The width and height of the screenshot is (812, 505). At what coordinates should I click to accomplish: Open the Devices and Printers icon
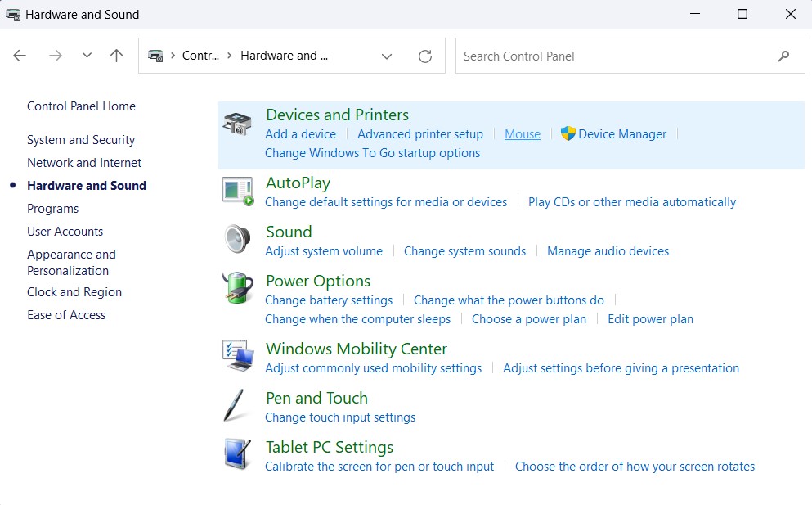[x=237, y=124]
